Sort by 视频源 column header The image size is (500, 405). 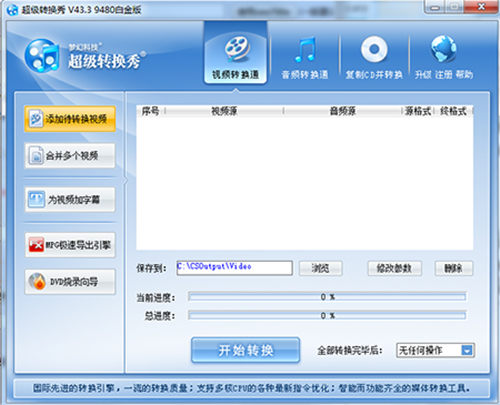pos(224,111)
